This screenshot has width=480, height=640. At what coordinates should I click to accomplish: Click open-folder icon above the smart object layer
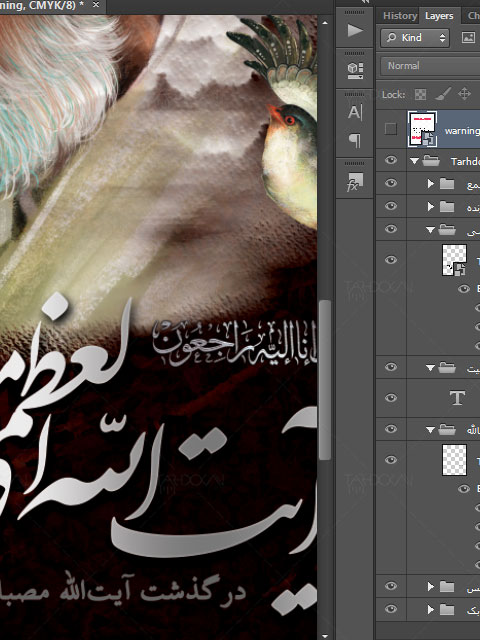[447, 230]
